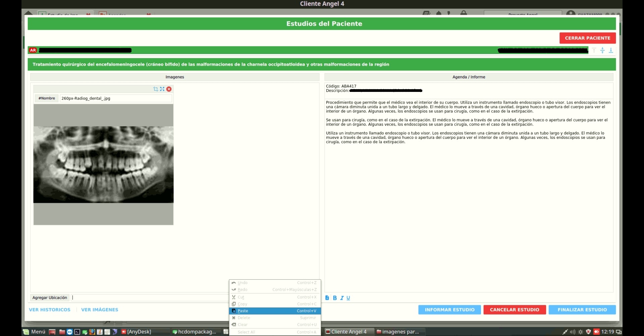Select Clear in the context menu
This screenshot has width=644, height=336.
click(275, 325)
